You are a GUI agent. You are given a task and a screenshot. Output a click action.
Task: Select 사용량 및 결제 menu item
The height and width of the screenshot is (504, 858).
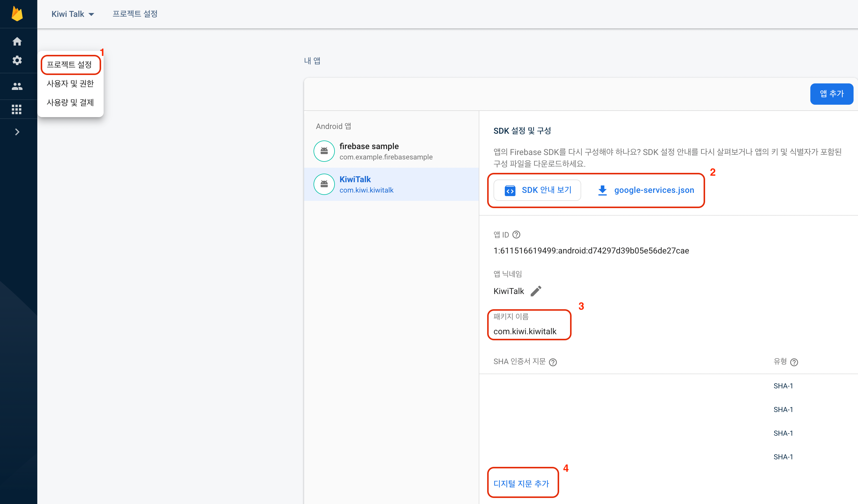(x=70, y=102)
